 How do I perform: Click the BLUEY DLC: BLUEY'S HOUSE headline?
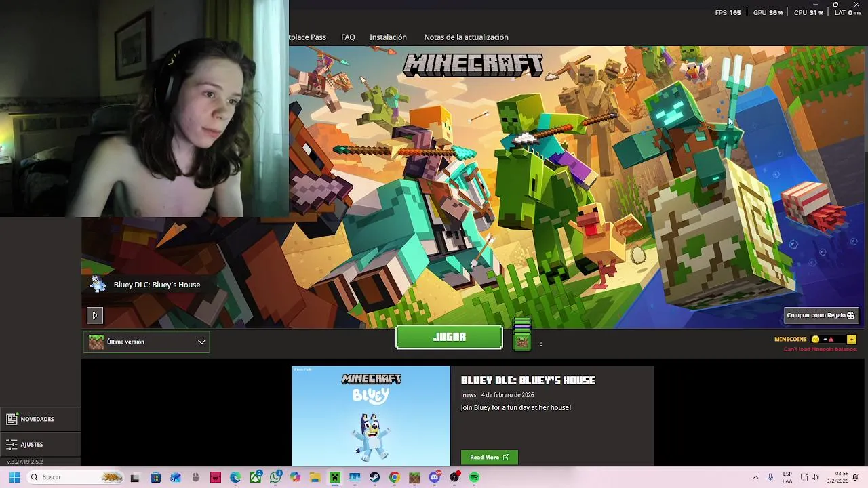(528, 380)
